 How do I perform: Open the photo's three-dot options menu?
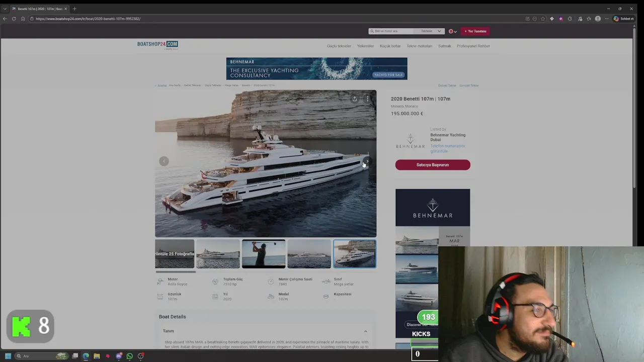click(x=368, y=99)
